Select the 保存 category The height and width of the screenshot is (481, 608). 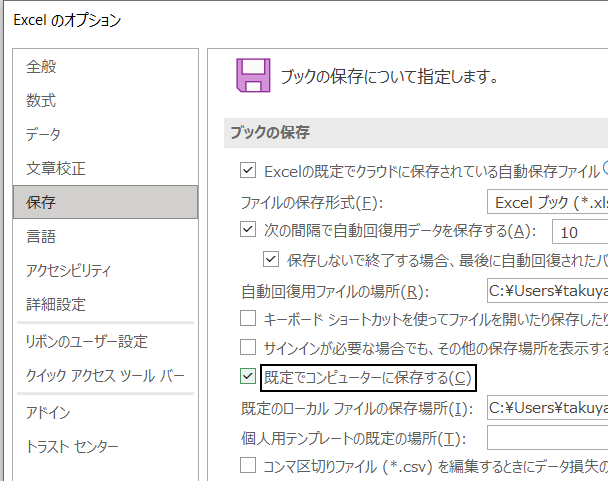(105, 202)
